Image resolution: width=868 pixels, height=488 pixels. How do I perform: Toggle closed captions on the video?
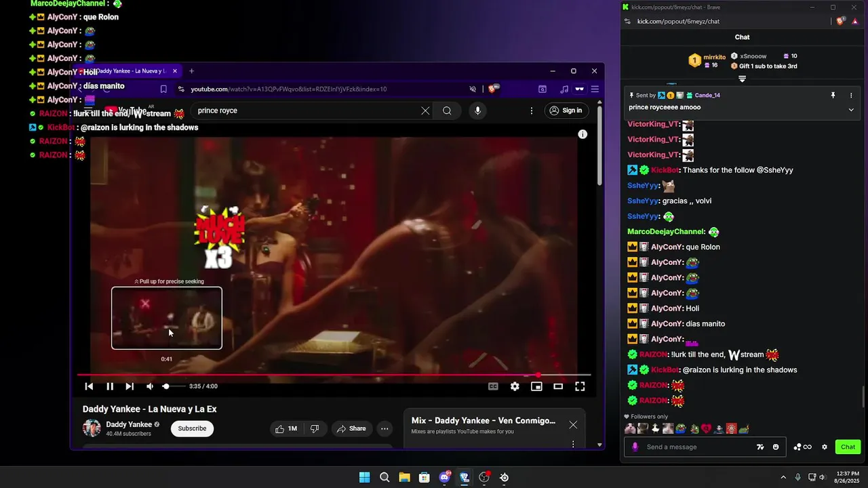[493, 386]
